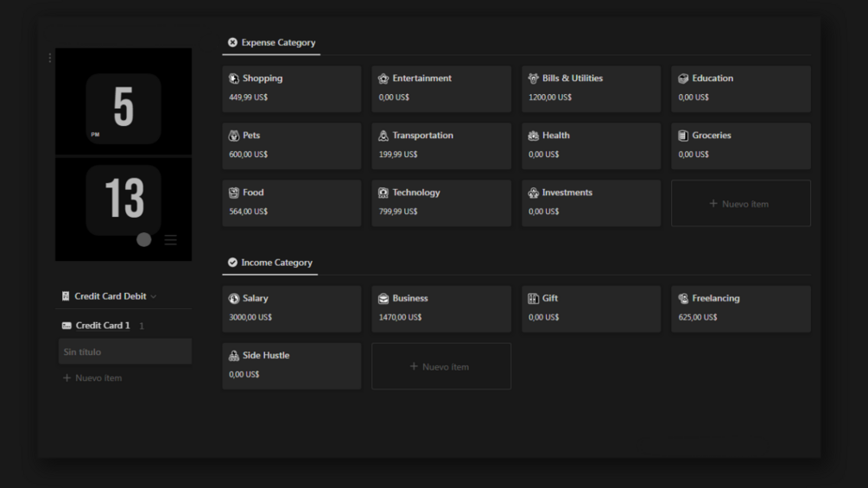868x488 pixels.
Task: Click the Entertainment category icon
Action: click(383, 79)
